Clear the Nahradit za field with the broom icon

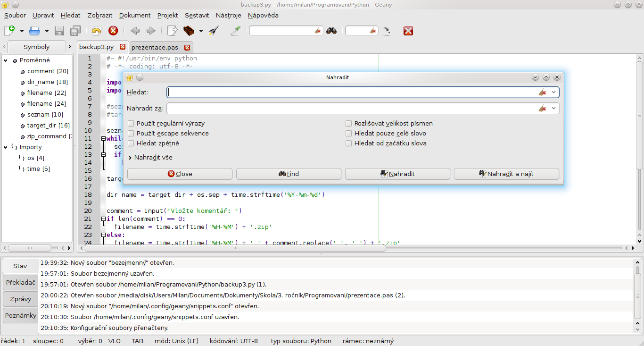(x=542, y=109)
